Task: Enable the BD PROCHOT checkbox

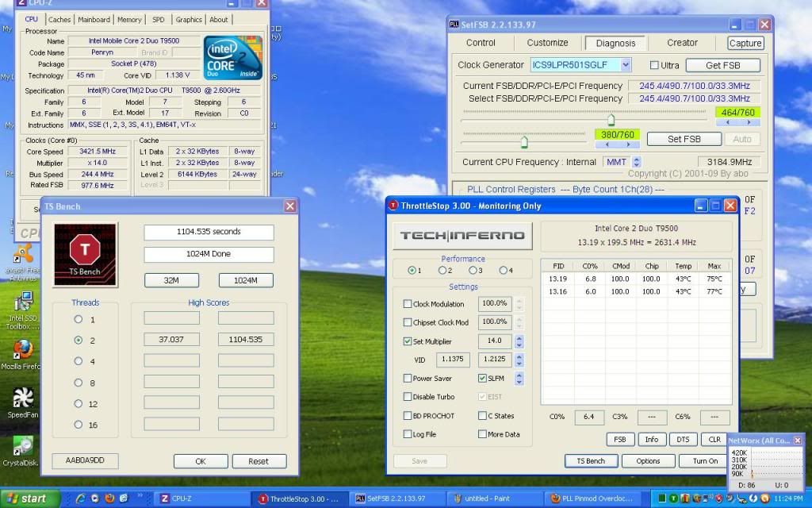Action: [408, 416]
